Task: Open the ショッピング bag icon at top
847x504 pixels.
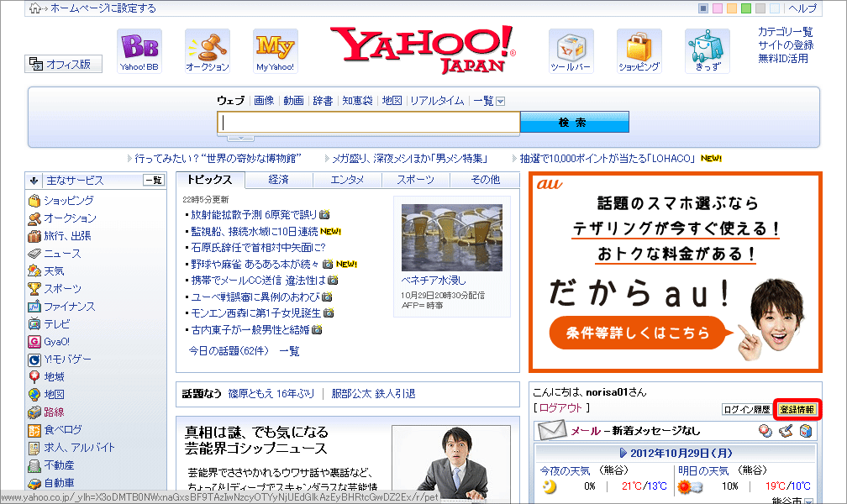Action: point(639,50)
